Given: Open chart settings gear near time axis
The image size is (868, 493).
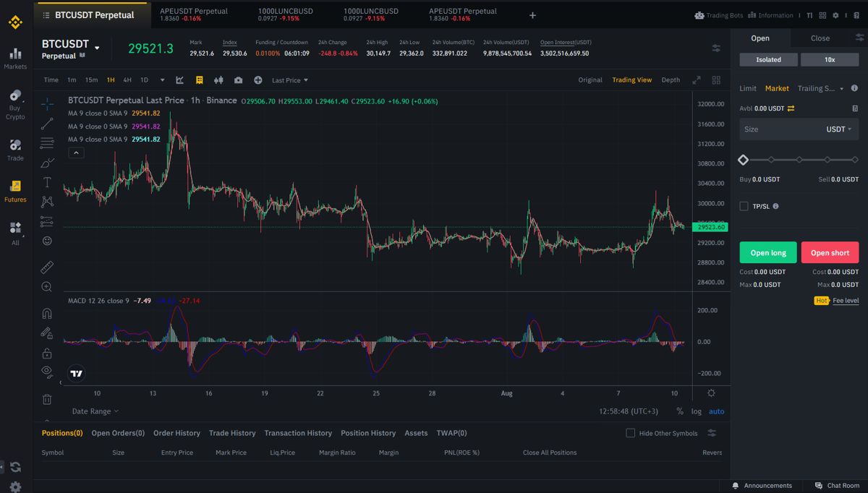Looking at the screenshot, I should pyautogui.click(x=711, y=393).
